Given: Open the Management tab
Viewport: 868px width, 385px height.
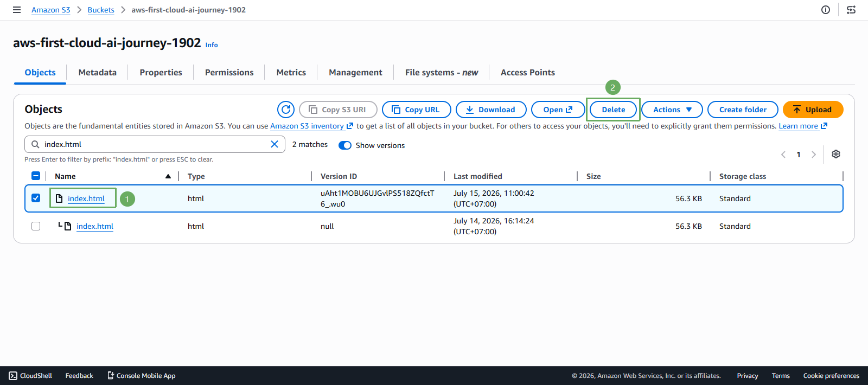Looking at the screenshot, I should (x=355, y=73).
